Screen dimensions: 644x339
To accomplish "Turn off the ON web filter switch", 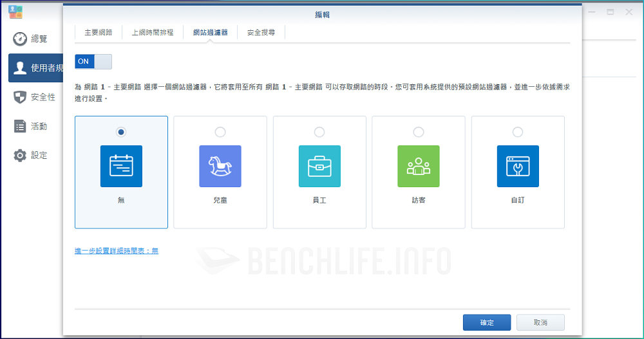I will click(x=93, y=62).
